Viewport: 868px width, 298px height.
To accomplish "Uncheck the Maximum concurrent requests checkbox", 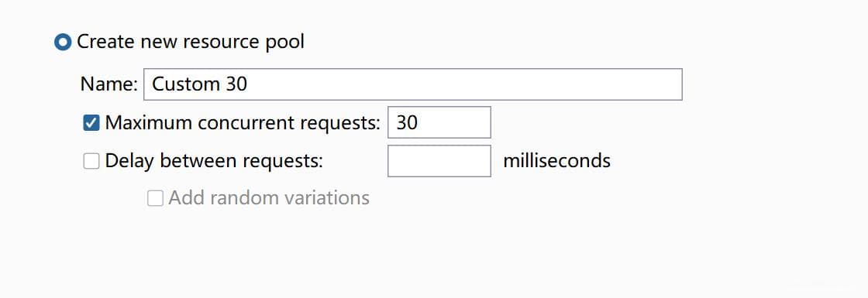I will pos(91,123).
